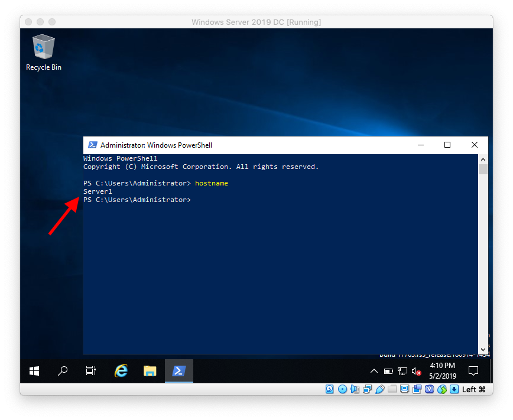Expand the hidden tray icons chevron
Screen dimensions: 513x420
coord(374,371)
